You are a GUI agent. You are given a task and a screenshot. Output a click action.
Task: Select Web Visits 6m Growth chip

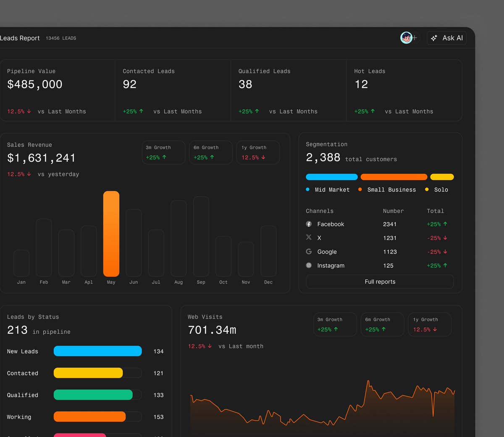click(x=382, y=324)
